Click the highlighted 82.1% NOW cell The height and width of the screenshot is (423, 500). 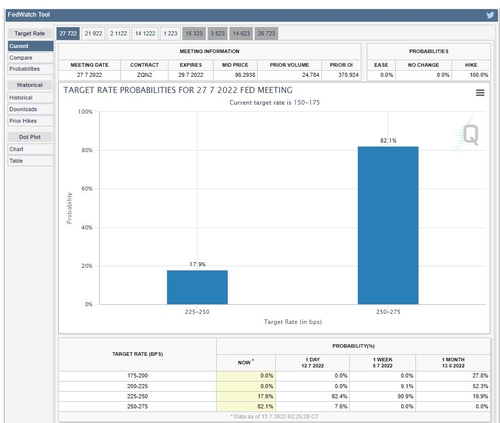[246, 407]
